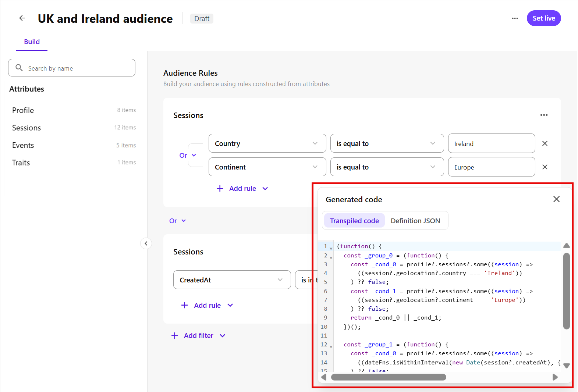The height and width of the screenshot is (392, 578).
Task: Collapse the attributes sidebar with chevron button
Action: click(x=146, y=243)
